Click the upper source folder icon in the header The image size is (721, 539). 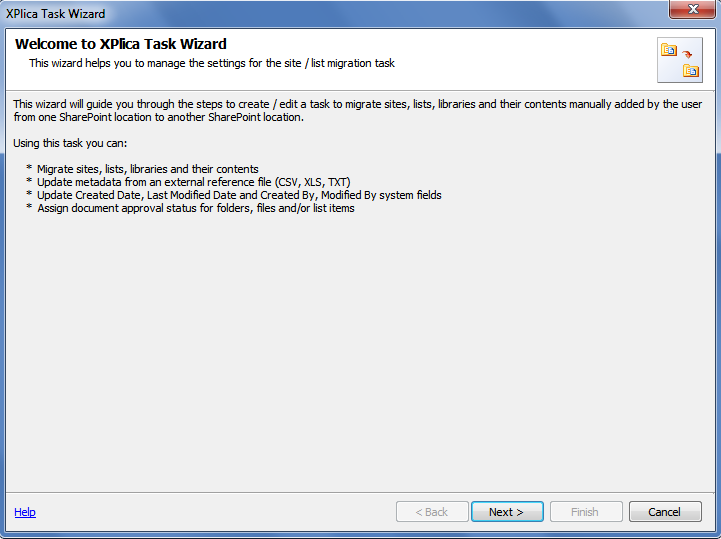[x=669, y=49]
